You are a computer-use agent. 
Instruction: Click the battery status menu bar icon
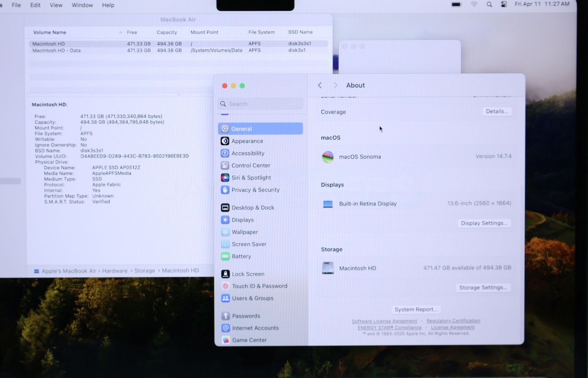click(456, 4)
